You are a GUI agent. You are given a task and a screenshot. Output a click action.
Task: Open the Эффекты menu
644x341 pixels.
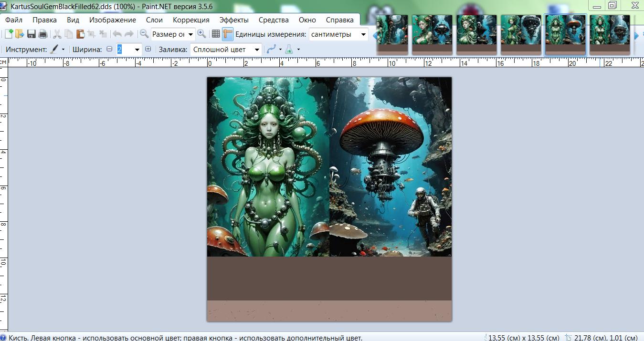tap(234, 20)
